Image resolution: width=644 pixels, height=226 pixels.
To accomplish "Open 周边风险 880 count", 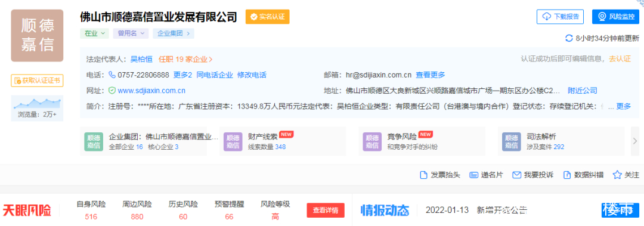I will click(x=137, y=210).
